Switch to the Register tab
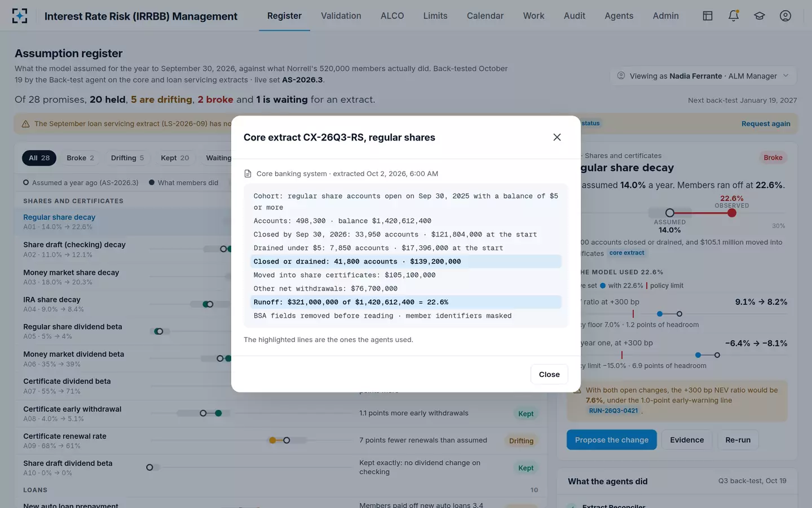812x508 pixels. pyautogui.click(x=284, y=16)
